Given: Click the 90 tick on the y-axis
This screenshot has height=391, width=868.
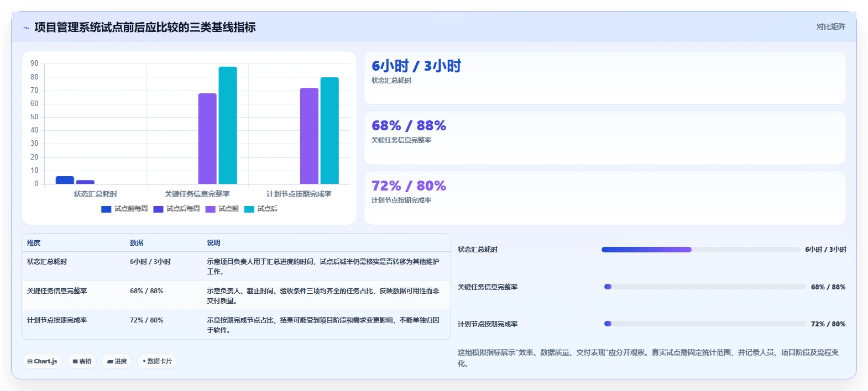Looking at the screenshot, I should 34,64.
